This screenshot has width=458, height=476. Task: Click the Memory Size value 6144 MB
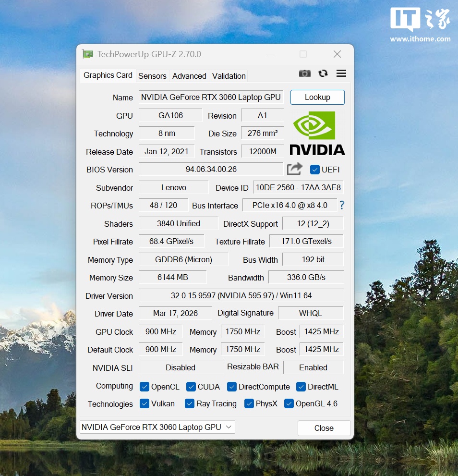[x=173, y=277]
